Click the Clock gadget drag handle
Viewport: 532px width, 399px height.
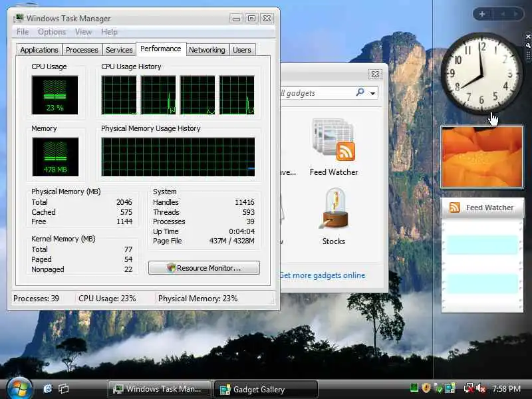pos(528,55)
